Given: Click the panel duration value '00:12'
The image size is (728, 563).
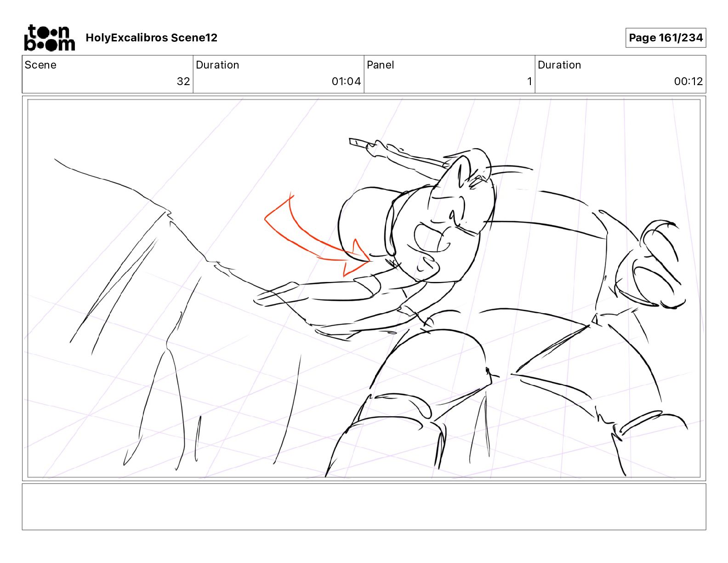Looking at the screenshot, I should point(688,81).
